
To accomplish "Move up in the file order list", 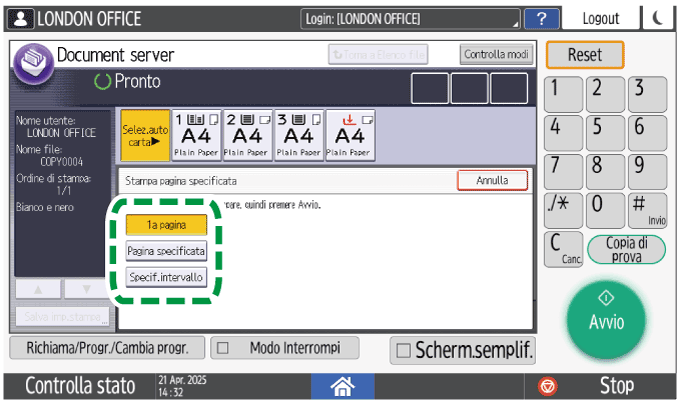I will 38,289.
